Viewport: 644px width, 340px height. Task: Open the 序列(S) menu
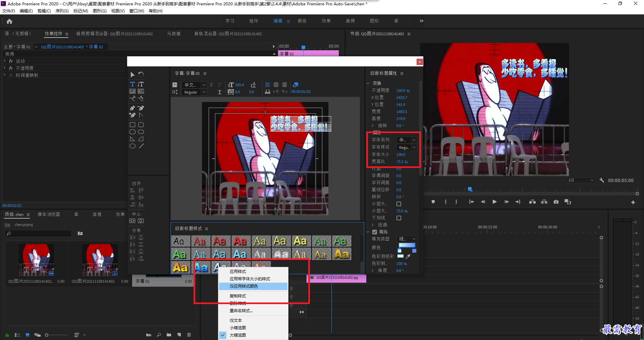pos(62,11)
